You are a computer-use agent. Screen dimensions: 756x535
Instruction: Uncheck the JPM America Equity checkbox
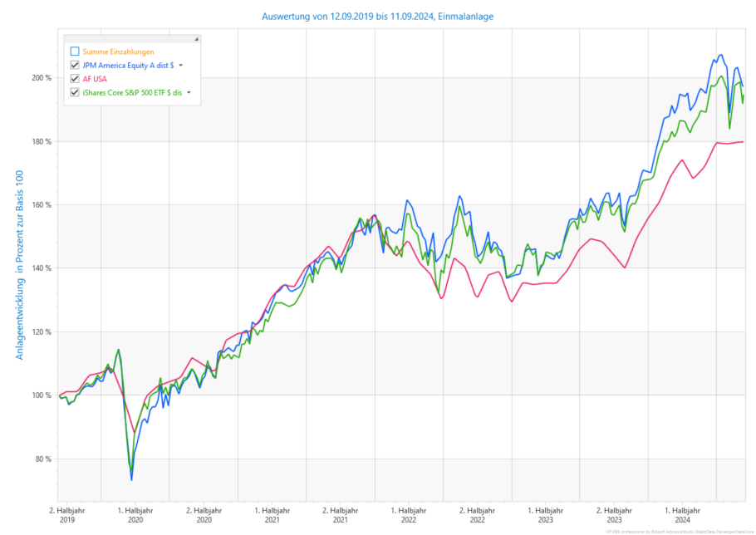coord(75,65)
